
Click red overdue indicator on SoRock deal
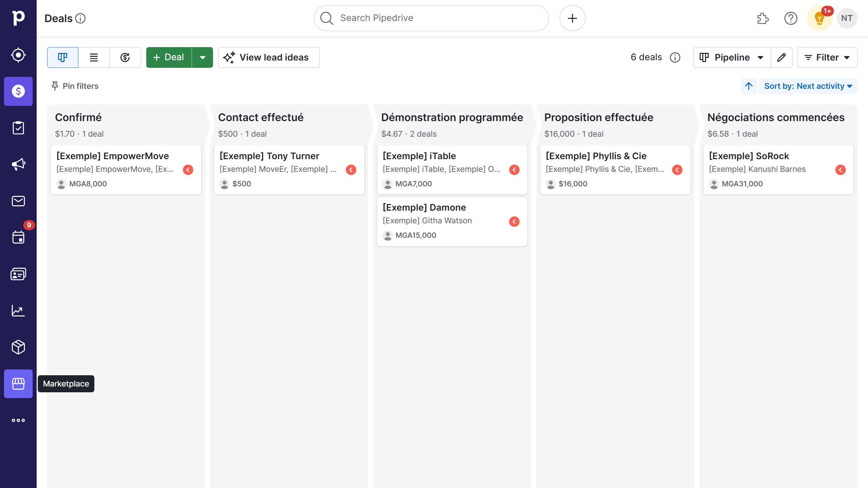840,170
